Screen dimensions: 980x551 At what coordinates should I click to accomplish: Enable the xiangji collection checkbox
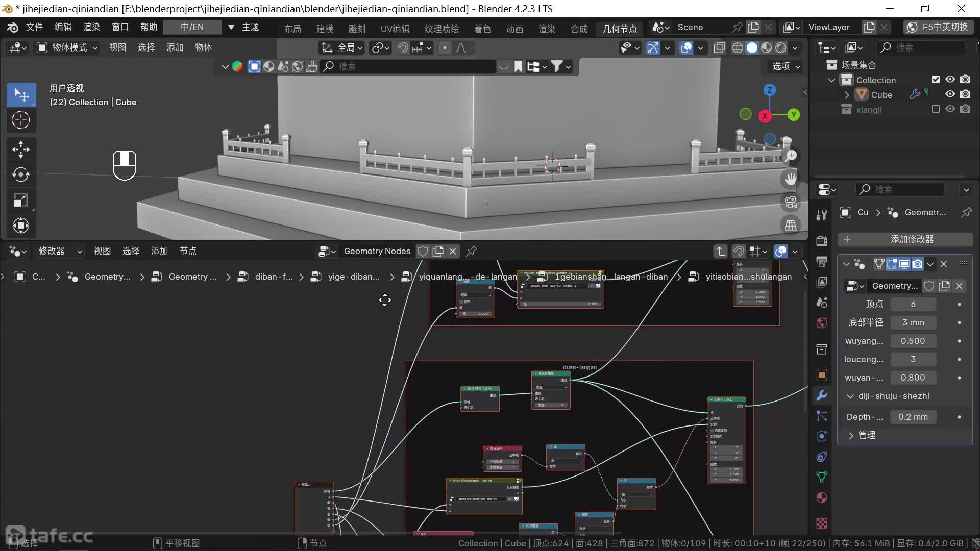point(936,109)
